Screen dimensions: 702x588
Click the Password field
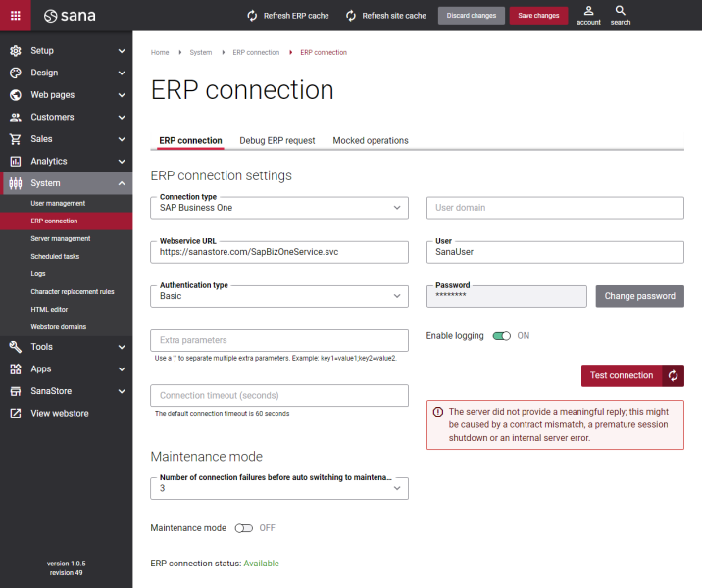(506, 296)
